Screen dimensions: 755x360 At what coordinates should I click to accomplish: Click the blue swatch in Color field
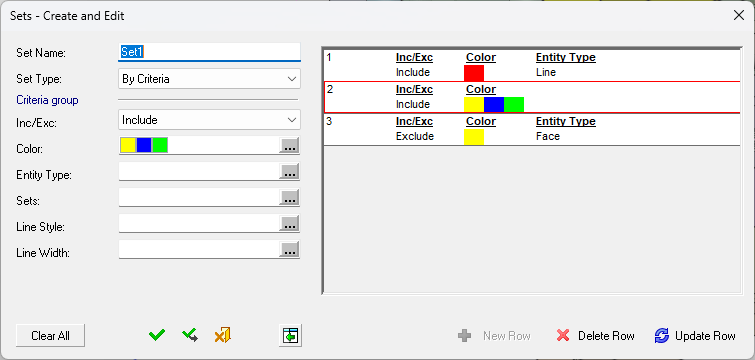click(x=144, y=145)
